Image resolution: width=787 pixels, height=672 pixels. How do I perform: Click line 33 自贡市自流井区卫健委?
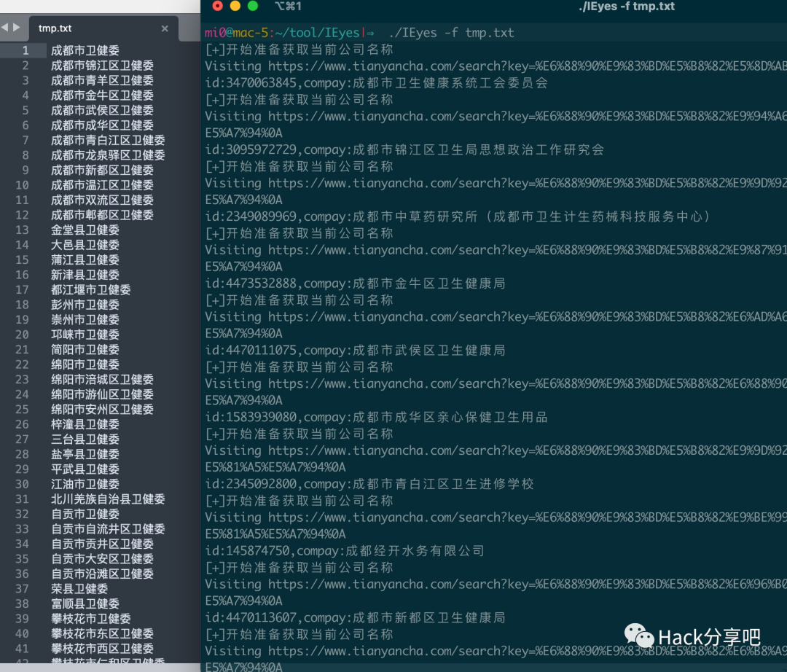point(108,529)
